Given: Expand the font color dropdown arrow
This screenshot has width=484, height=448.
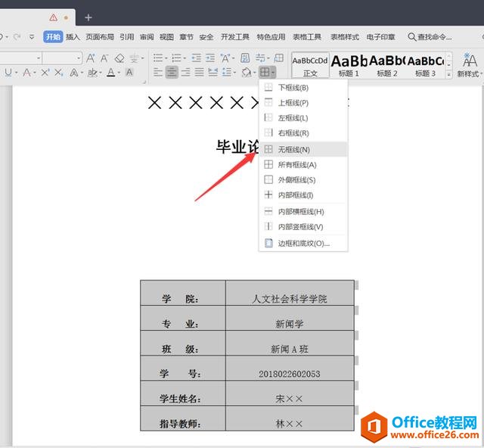Looking at the screenshot, I should pos(119,73).
